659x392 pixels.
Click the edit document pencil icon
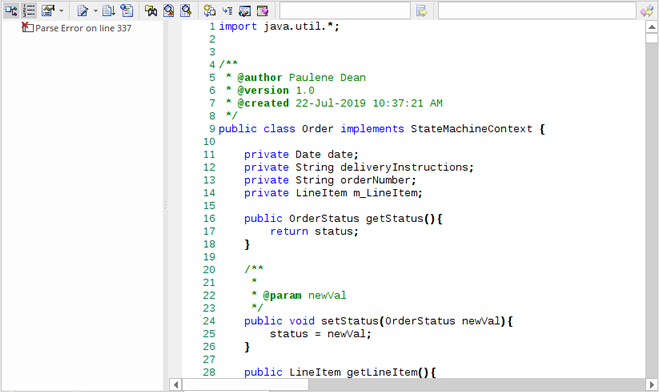tap(82, 11)
